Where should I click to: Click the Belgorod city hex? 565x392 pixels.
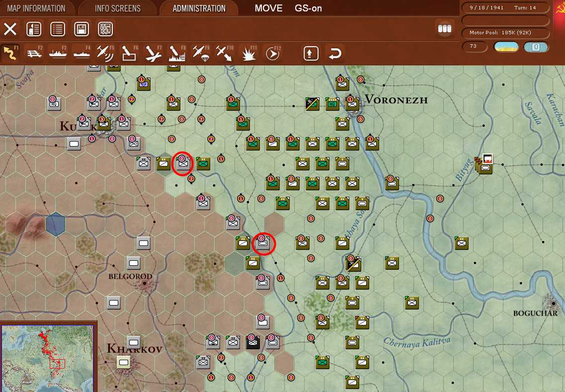point(145,284)
